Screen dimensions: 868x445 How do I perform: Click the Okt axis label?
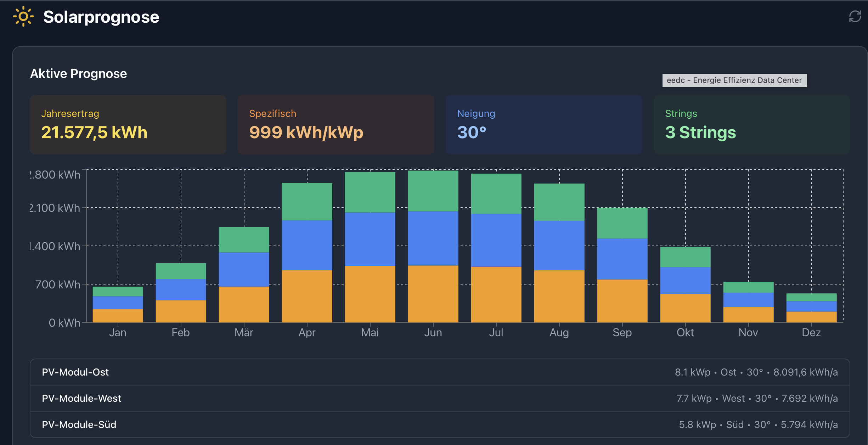coord(685,333)
